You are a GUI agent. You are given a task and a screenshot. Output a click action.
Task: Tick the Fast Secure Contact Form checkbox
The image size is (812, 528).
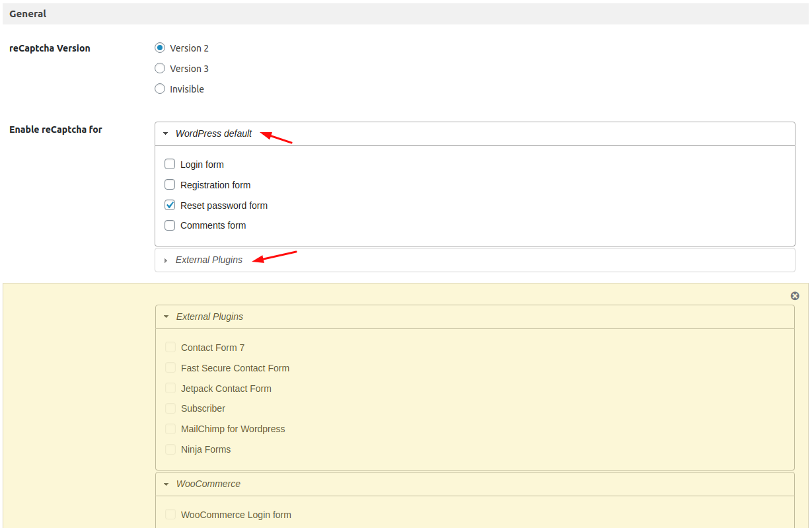click(x=170, y=367)
